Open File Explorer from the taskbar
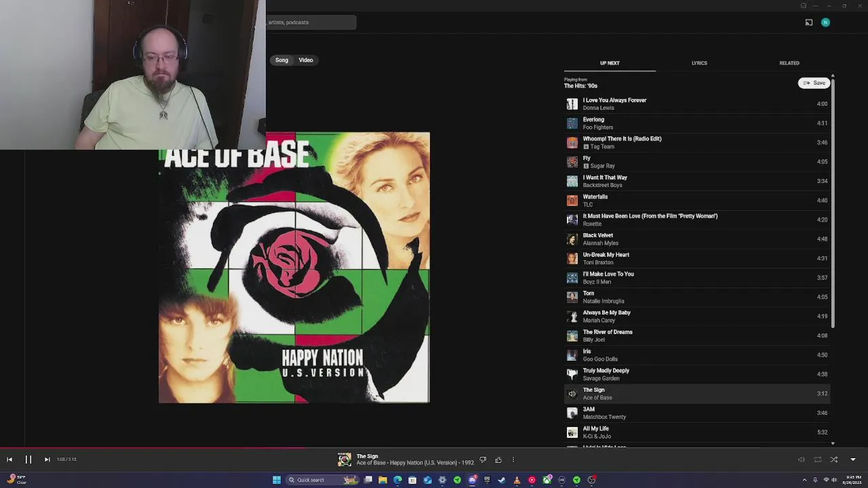Viewport: 868px width, 488px height. point(383,480)
